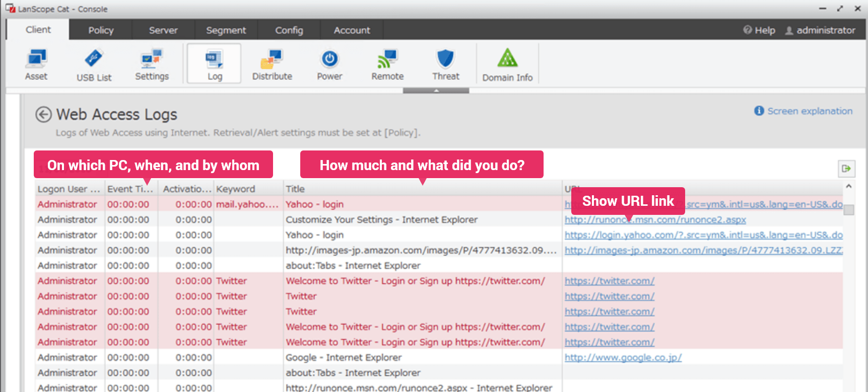Open the Threat shield icon
Screen dimensions: 868x392
pyautogui.click(x=445, y=64)
